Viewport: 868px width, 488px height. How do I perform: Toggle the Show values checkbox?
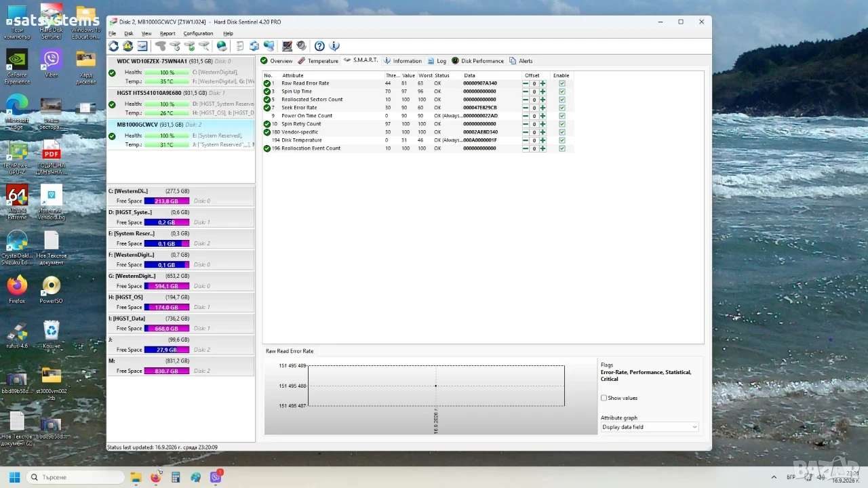pos(604,398)
